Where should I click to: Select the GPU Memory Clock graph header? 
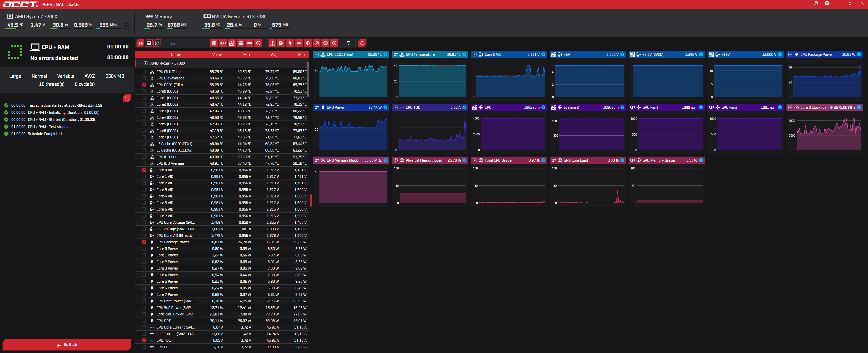tap(351, 160)
